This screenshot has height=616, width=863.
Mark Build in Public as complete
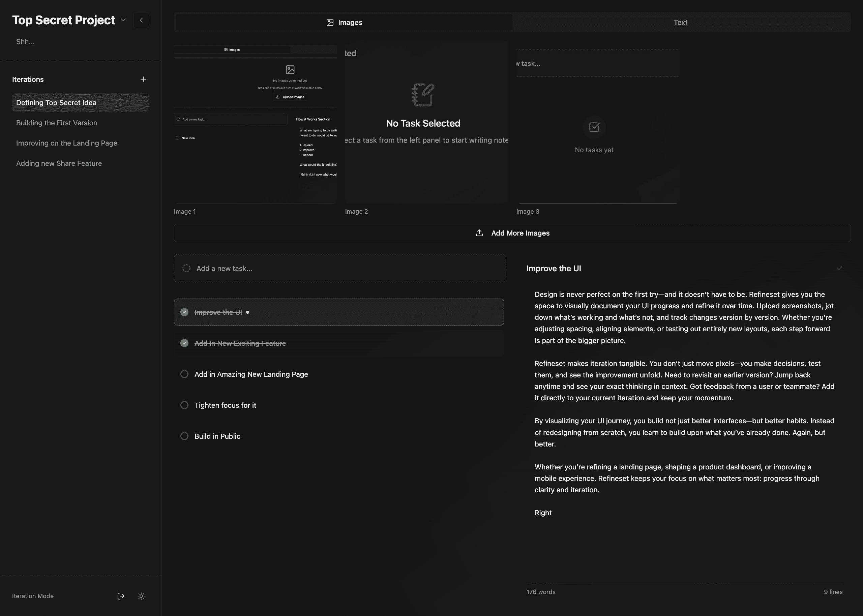pyautogui.click(x=184, y=436)
